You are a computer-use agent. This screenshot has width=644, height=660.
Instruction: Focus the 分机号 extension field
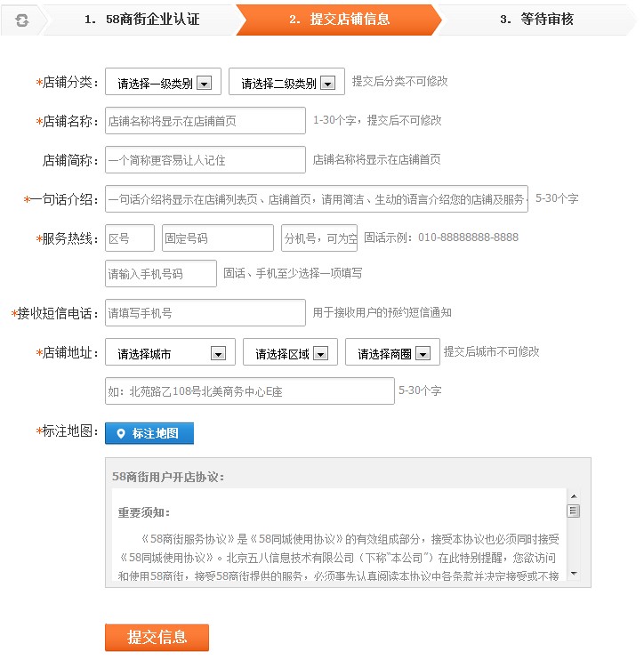(318, 238)
